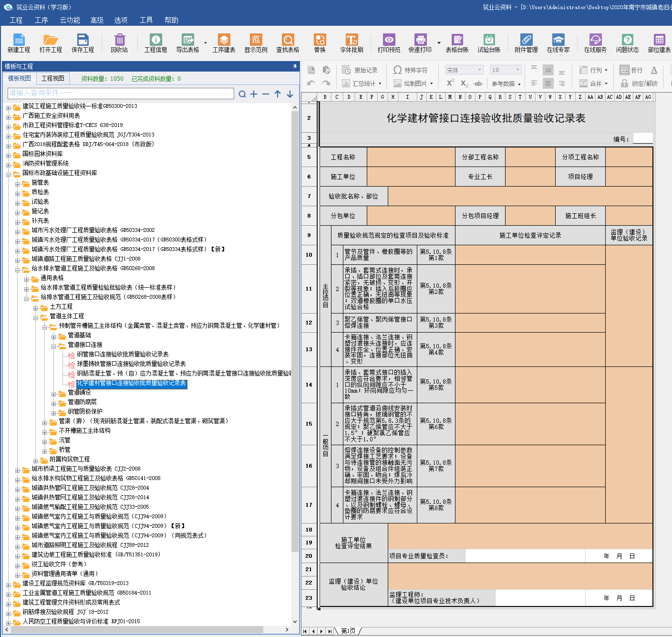Open 工程信息 project info
This screenshot has height=637, width=672.
156,43
